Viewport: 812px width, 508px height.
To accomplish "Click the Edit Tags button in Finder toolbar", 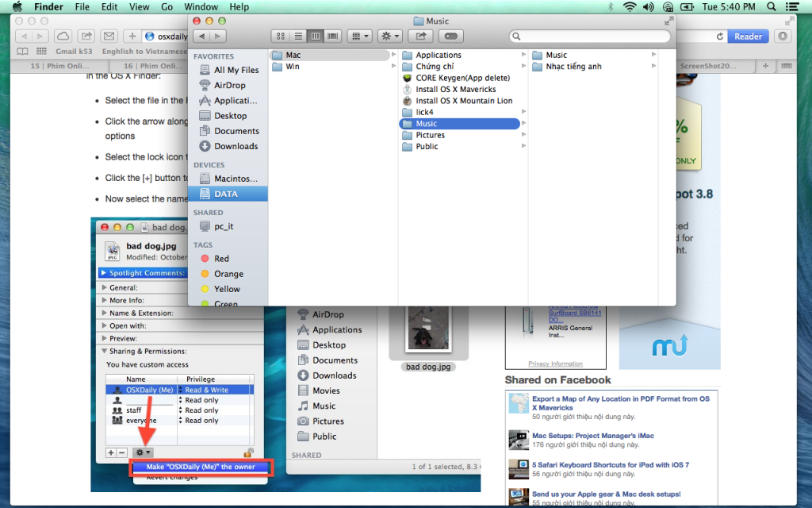I will pyautogui.click(x=451, y=37).
